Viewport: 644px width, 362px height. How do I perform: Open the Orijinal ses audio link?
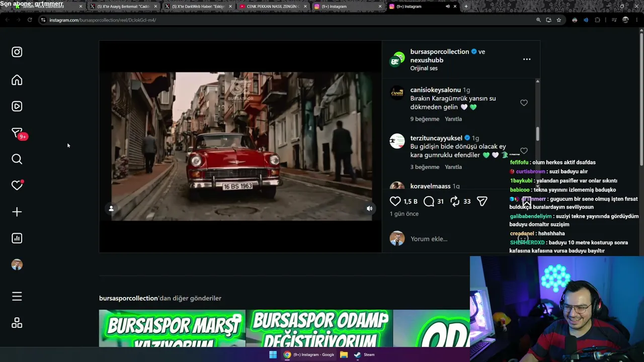point(424,68)
